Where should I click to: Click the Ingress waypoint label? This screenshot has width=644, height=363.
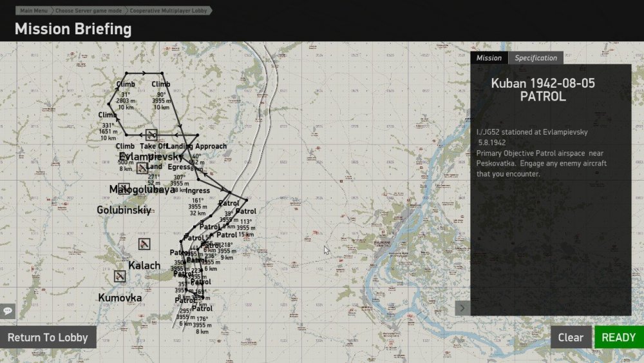tap(198, 191)
